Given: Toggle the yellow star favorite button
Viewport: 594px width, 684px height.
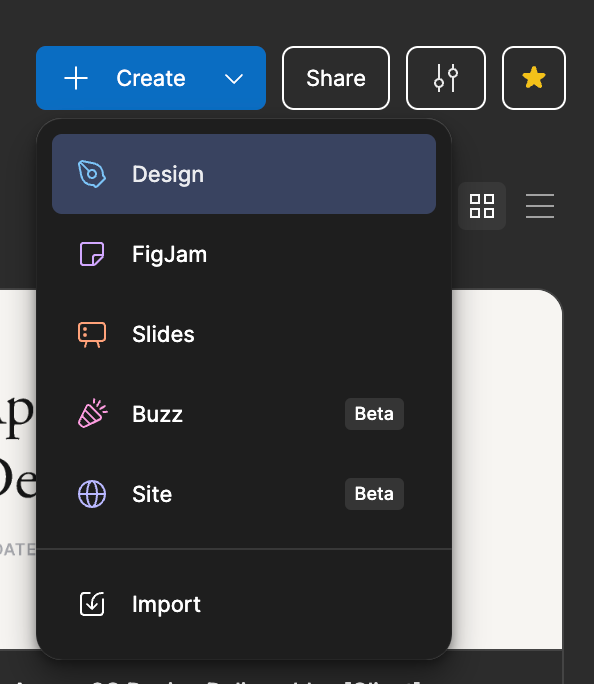Looking at the screenshot, I should pos(534,78).
